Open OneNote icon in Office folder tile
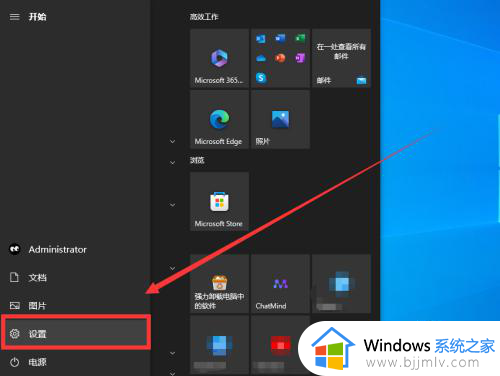 tap(300, 58)
